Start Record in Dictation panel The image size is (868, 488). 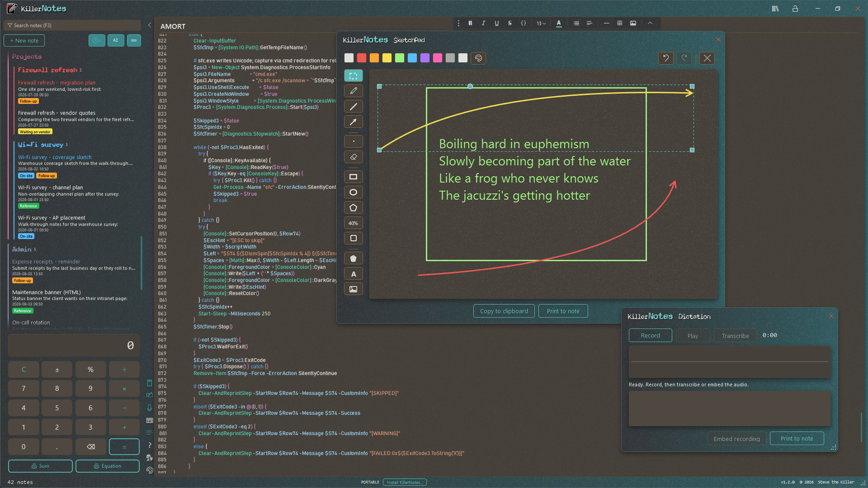click(651, 335)
